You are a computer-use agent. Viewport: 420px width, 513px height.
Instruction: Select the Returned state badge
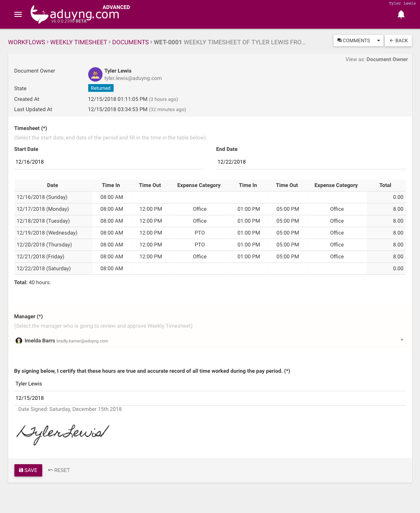pos(100,88)
